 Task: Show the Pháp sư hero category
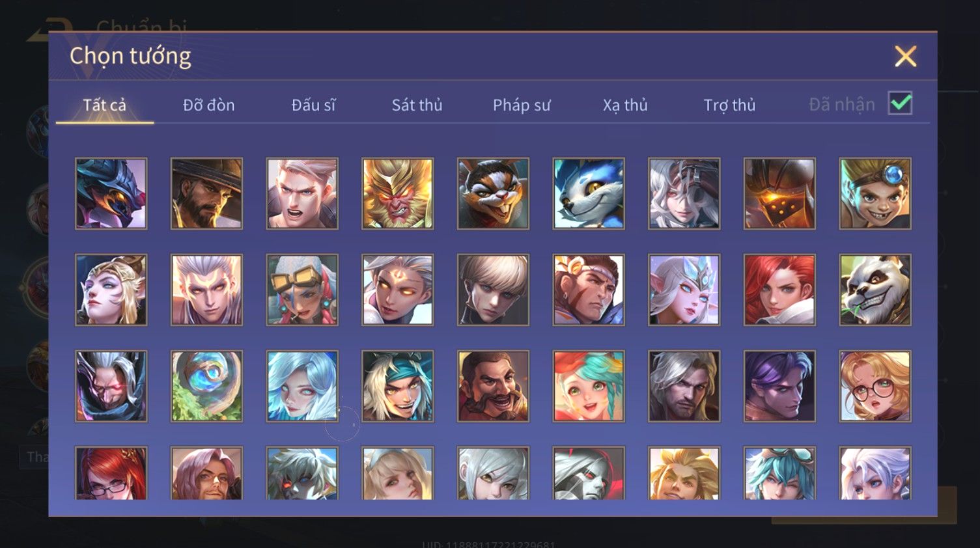(522, 105)
